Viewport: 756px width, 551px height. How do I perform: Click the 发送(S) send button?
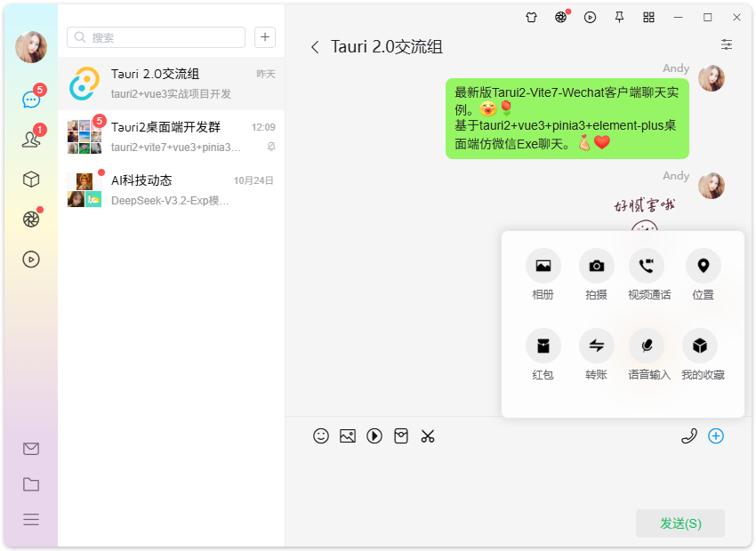(x=680, y=523)
